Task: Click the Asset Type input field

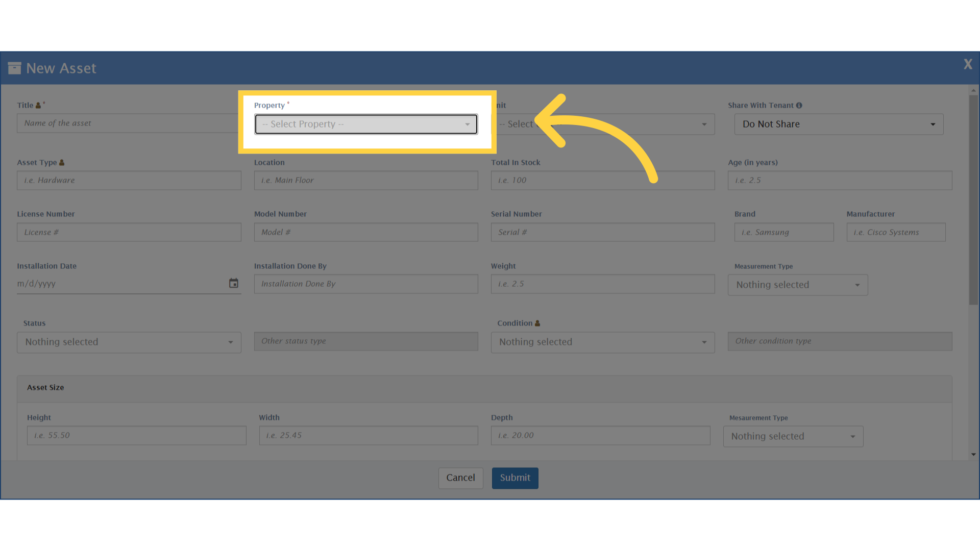Action: 129,180
